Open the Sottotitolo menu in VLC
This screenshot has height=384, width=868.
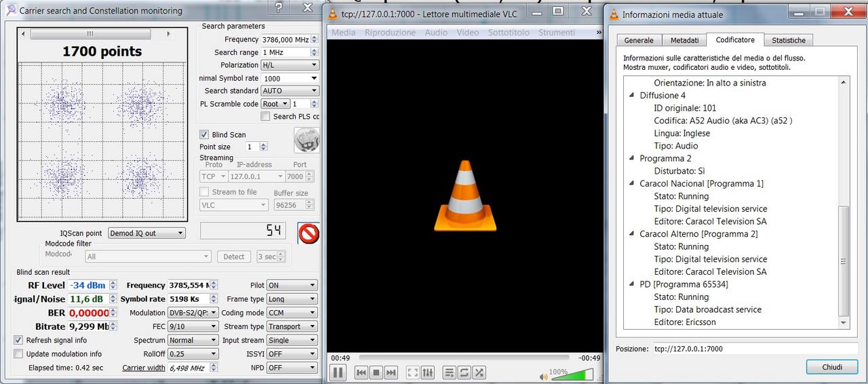(x=510, y=33)
